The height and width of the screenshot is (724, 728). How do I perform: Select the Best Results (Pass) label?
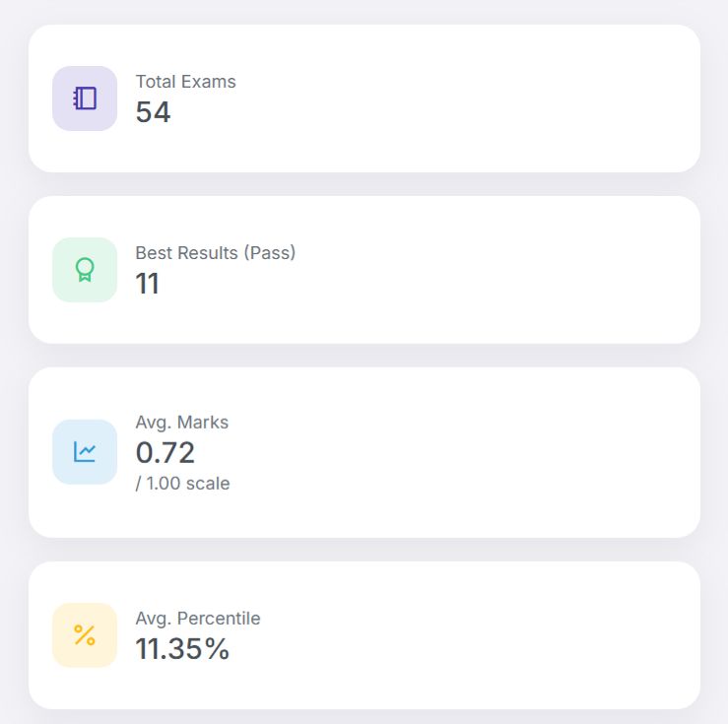[215, 253]
